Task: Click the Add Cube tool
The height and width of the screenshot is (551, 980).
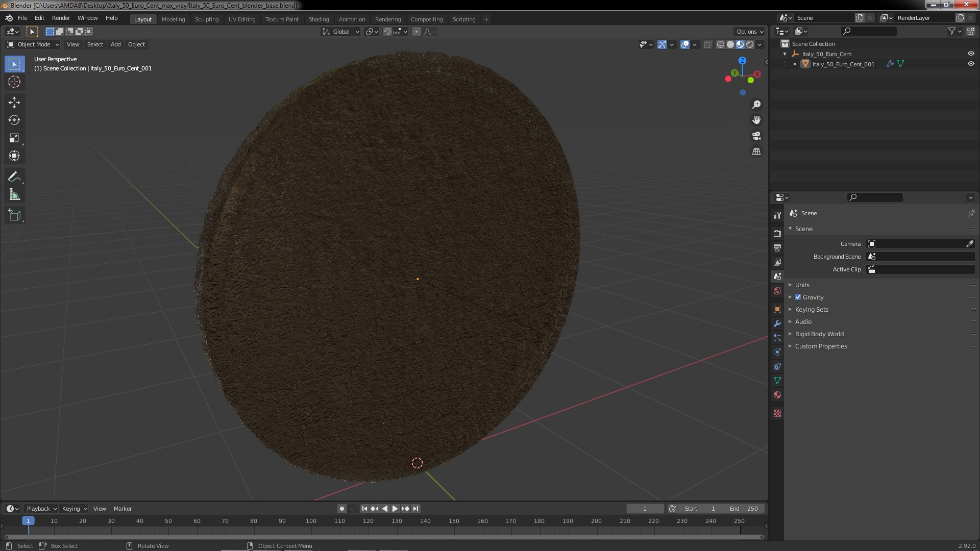Action: point(14,215)
